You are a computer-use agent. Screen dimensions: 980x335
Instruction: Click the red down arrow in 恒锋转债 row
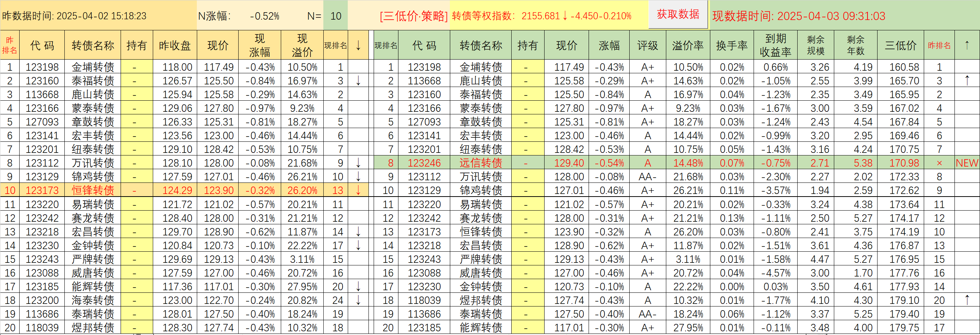tap(358, 190)
